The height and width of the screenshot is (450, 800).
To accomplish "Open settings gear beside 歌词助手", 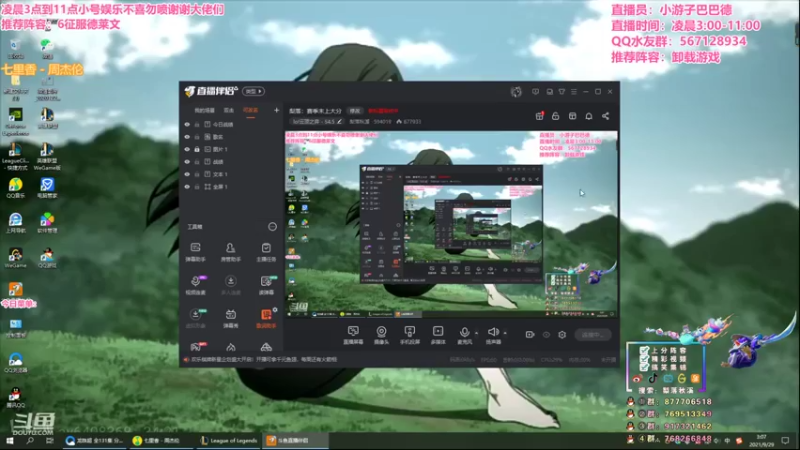I will pyautogui.click(x=275, y=310).
